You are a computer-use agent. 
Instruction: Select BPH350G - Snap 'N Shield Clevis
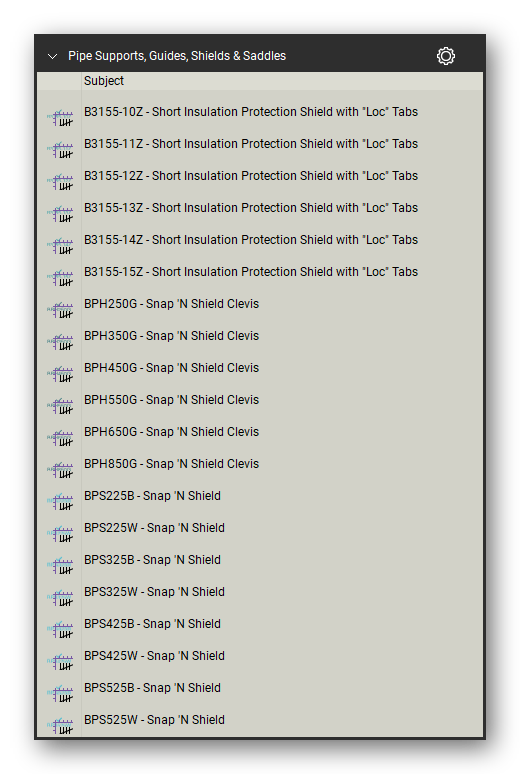tap(171, 336)
